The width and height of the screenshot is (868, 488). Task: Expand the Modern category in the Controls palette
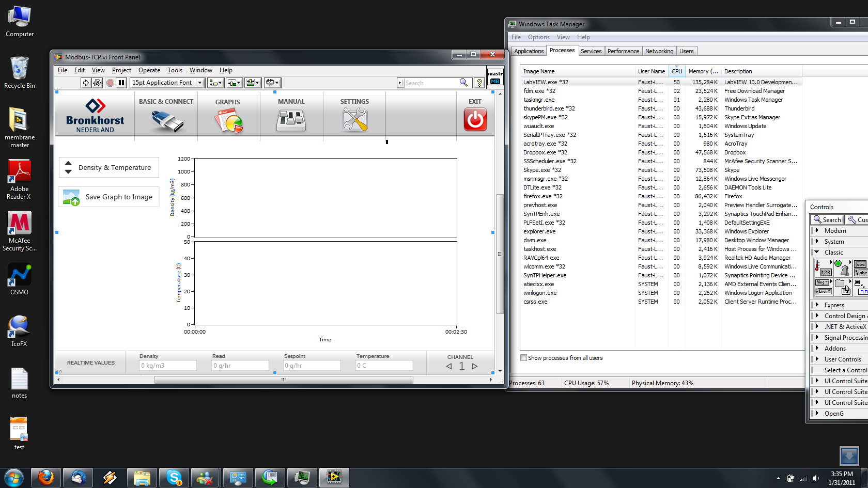(817, 230)
